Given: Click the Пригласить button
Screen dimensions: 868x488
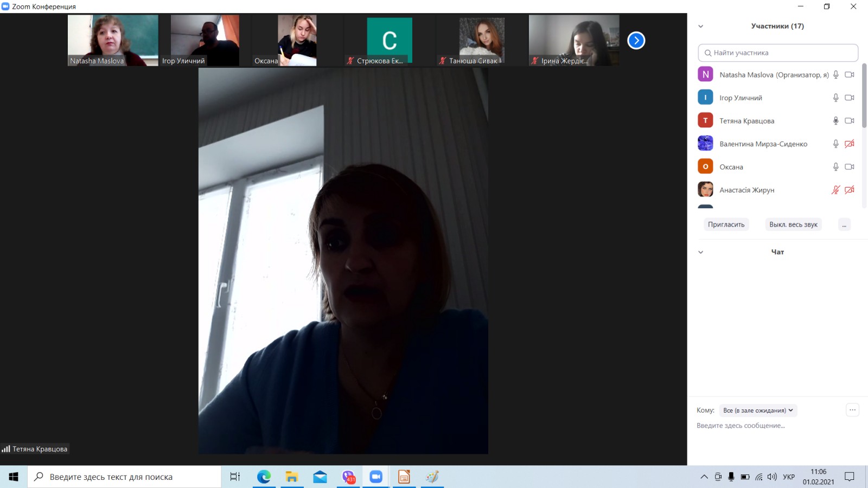Looking at the screenshot, I should tap(726, 224).
